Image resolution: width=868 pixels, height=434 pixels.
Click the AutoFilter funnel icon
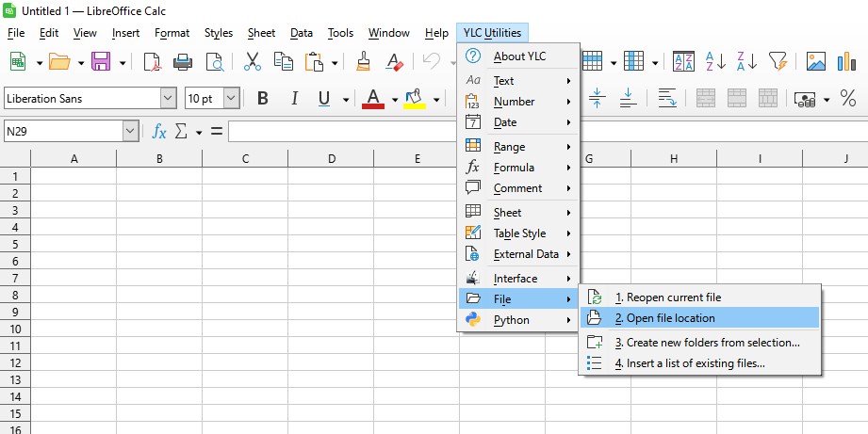tap(777, 62)
